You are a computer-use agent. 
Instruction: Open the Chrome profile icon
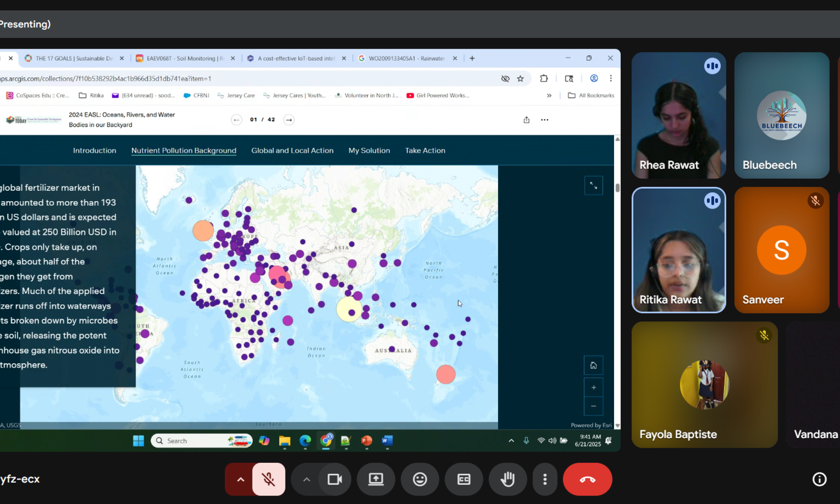594,79
